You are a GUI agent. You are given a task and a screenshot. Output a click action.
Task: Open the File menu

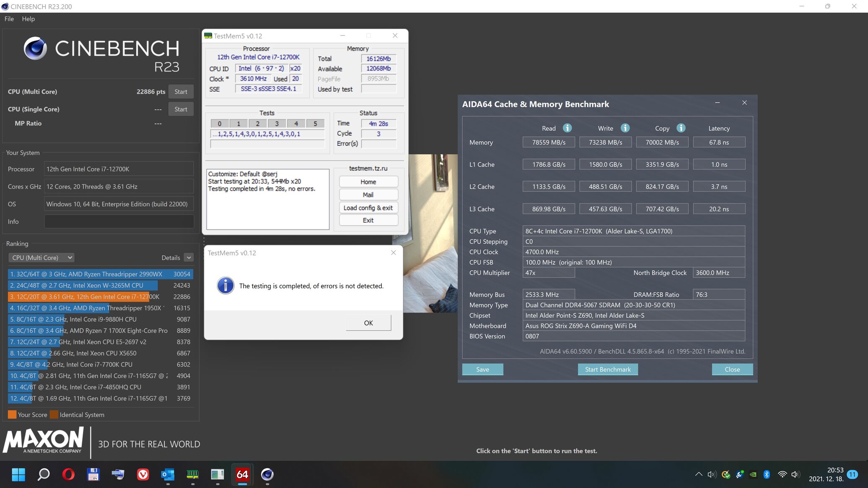[x=9, y=19]
